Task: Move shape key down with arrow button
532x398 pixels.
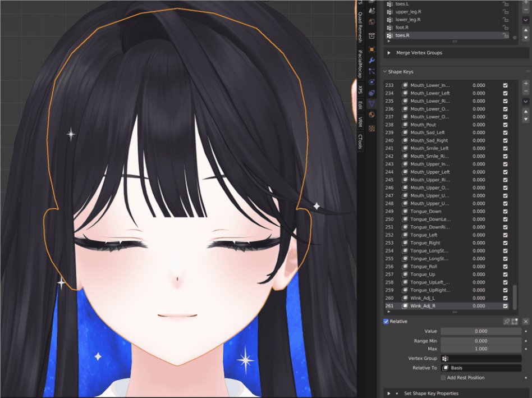Action: coord(526,120)
